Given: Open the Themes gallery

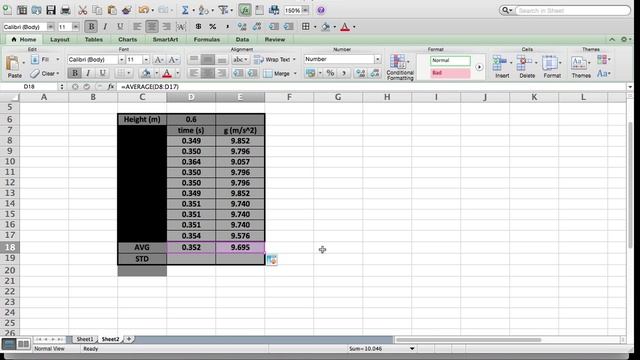Looking at the screenshot, I should (580, 67).
